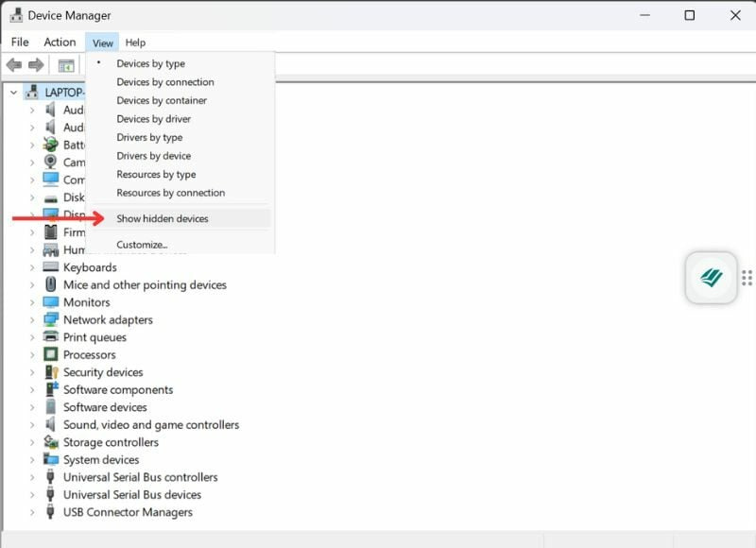This screenshot has height=548, width=756.
Task: Select Devices by container view option
Action: point(162,100)
